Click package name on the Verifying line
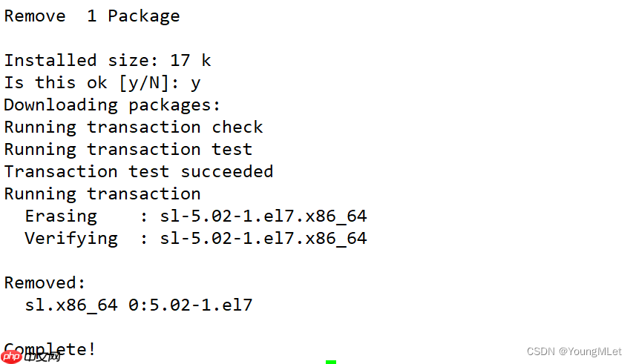Screen dimensions: 633x364 coord(263,238)
